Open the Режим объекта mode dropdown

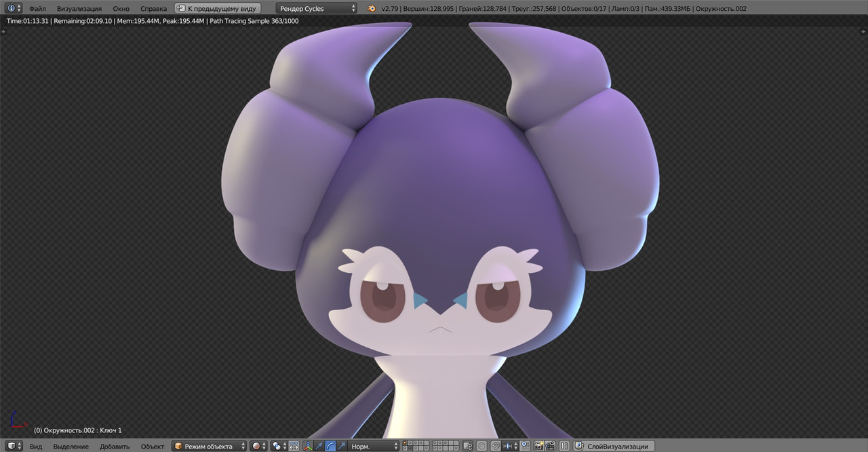(209, 446)
